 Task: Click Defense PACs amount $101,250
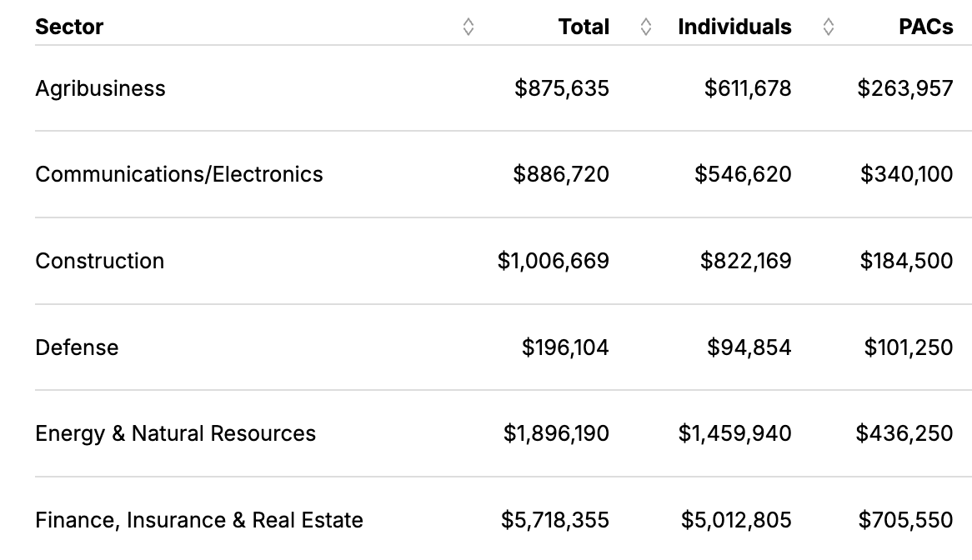pos(908,347)
